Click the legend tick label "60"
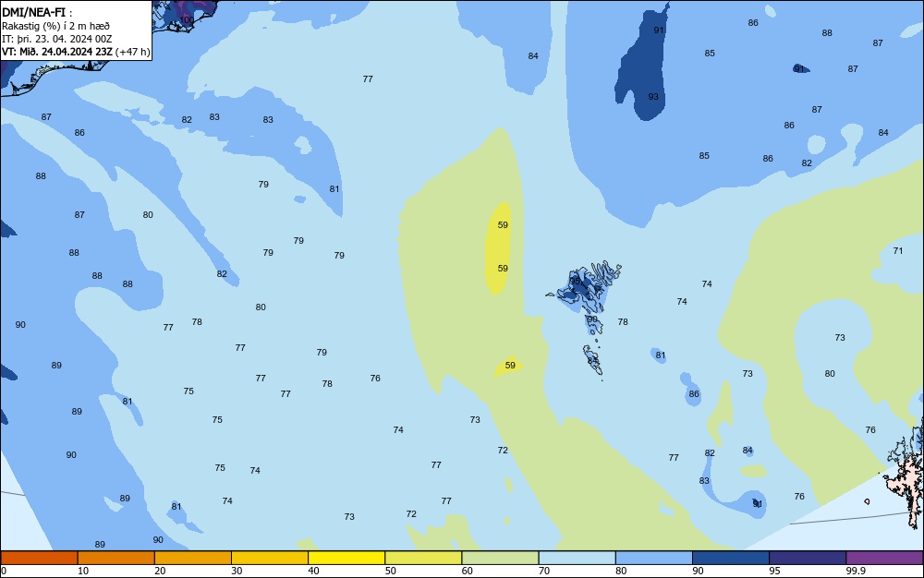The height and width of the screenshot is (578, 924). click(468, 571)
